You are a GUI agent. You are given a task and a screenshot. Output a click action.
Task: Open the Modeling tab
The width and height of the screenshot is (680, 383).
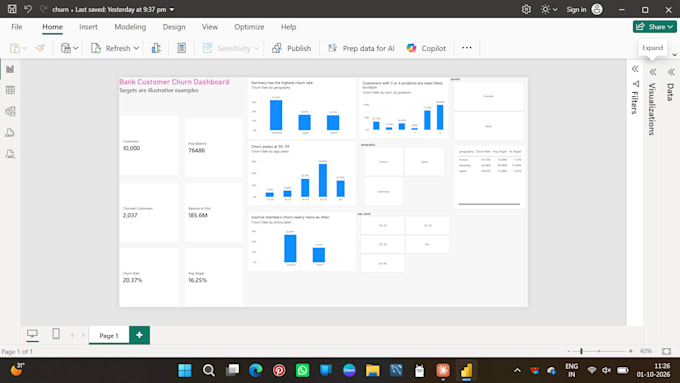pos(130,27)
